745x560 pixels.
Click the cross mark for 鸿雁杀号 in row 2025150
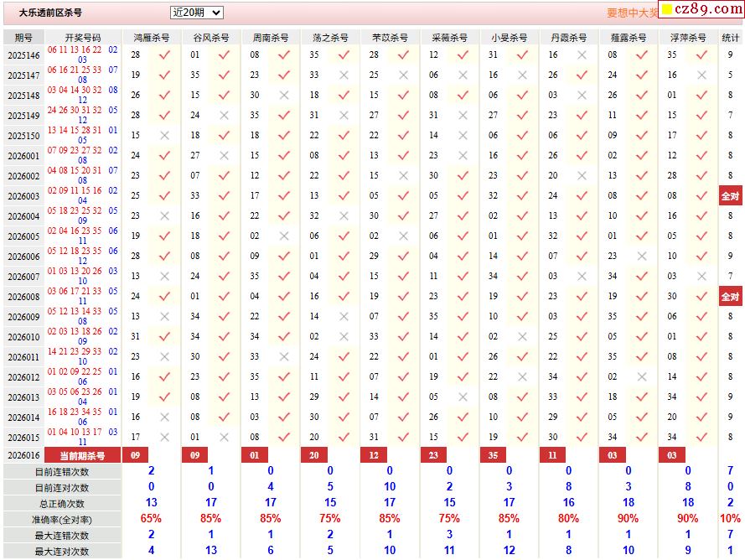click(x=164, y=136)
